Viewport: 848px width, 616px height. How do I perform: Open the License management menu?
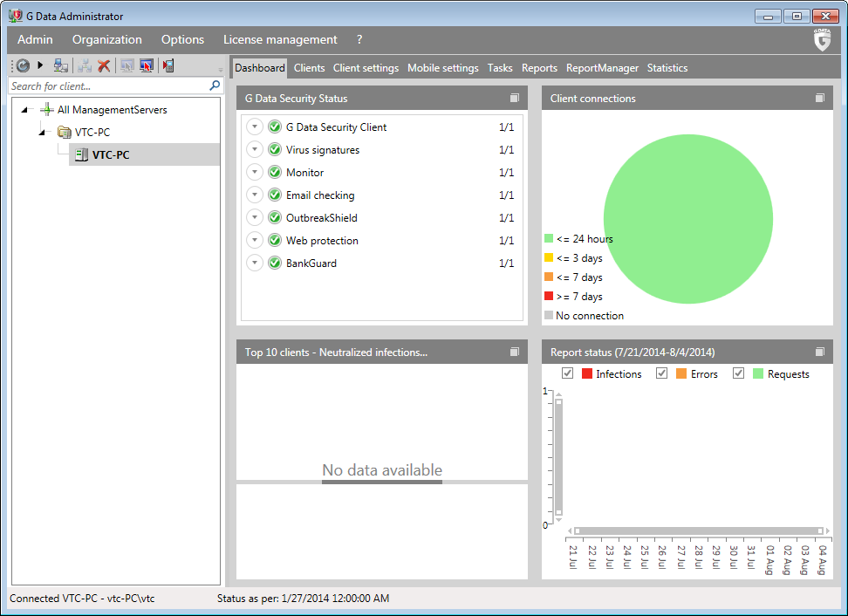(x=280, y=39)
